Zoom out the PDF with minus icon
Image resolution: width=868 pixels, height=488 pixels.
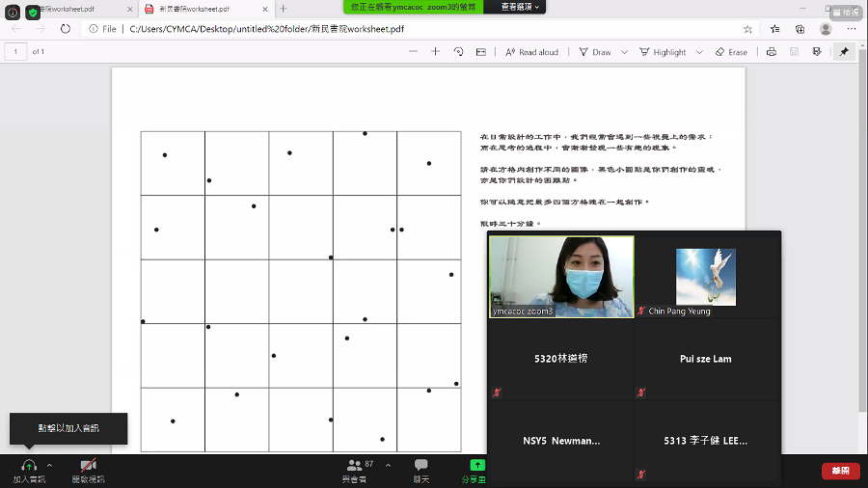pos(413,51)
